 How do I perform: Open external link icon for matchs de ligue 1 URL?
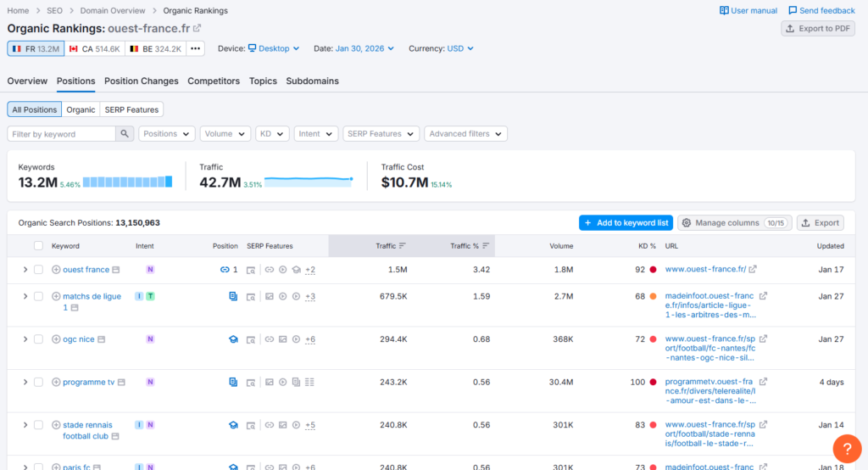pos(763,296)
